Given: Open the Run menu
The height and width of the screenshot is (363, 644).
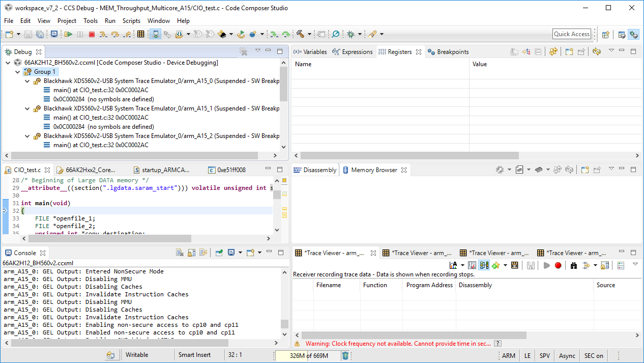Looking at the screenshot, I should (110, 21).
